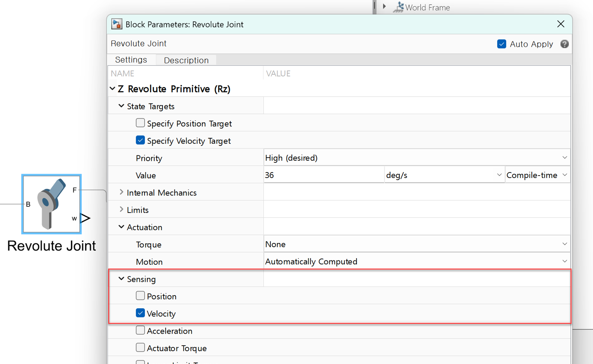This screenshot has width=593, height=364.
Task: Enable Position sensing checkbox
Action: [x=140, y=296]
